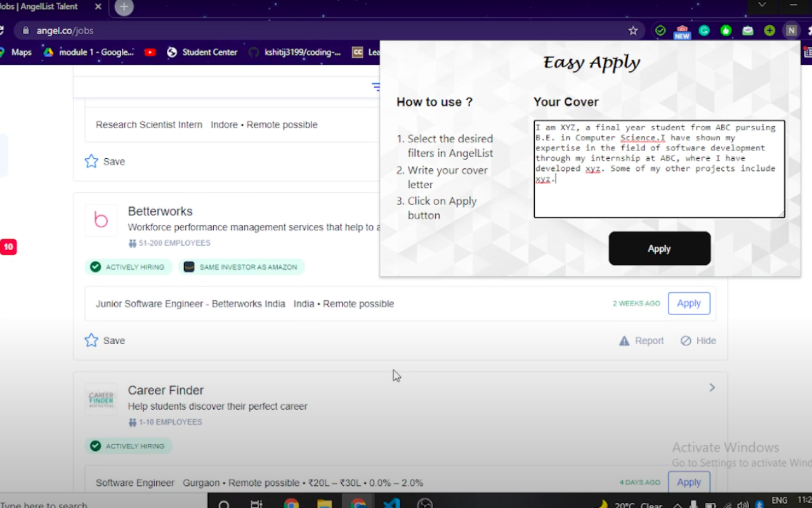Screen dimensions: 812x508
Task: Click the ENG language indicator
Action: 779,502
